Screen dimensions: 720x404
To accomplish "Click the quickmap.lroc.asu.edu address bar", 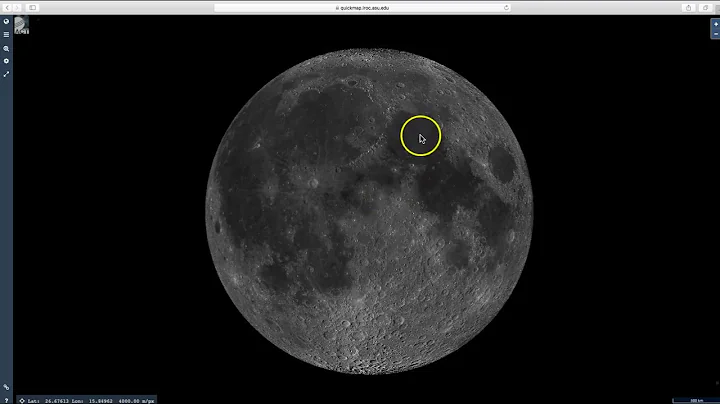I will tap(363, 8).
